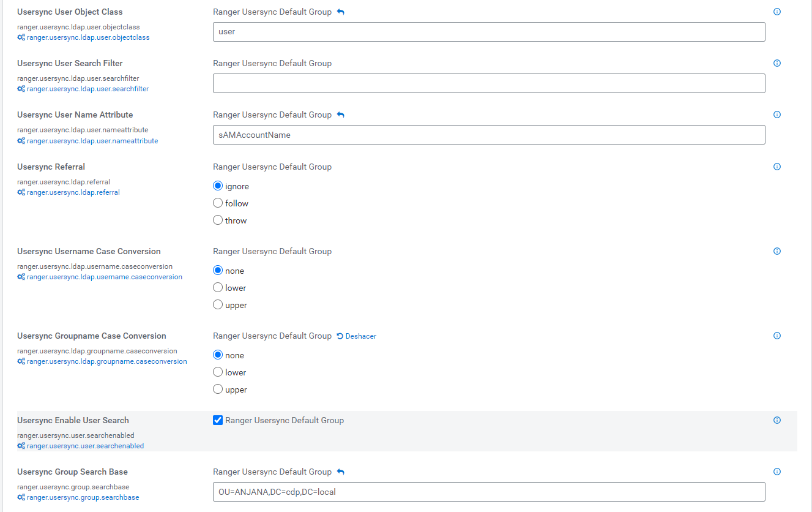Uncheck Usersync Enable User Search checkbox
This screenshot has height=512, width=812.
tap(218, 421)
